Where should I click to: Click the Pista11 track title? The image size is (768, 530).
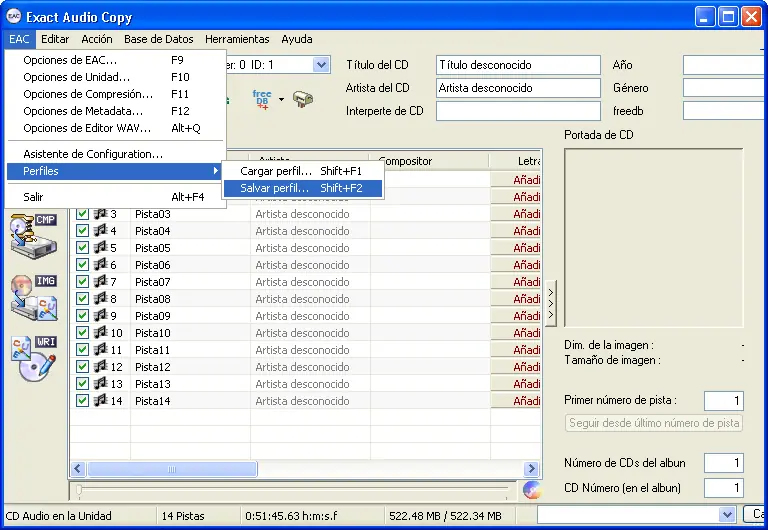click(152, 350)
